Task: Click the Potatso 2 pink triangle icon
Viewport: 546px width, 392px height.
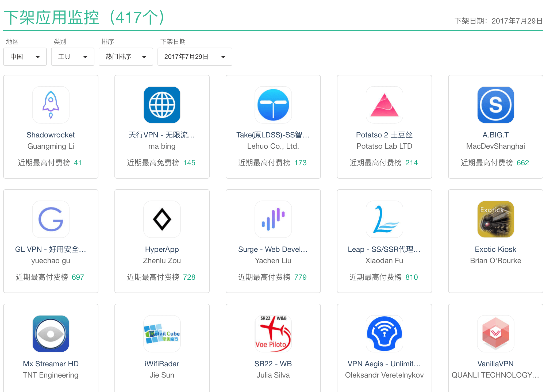Action: point(384,105)
